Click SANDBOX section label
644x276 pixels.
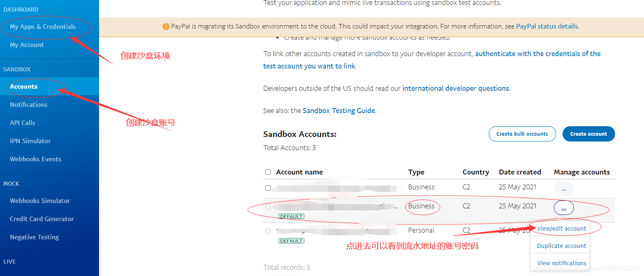[17, 69]
